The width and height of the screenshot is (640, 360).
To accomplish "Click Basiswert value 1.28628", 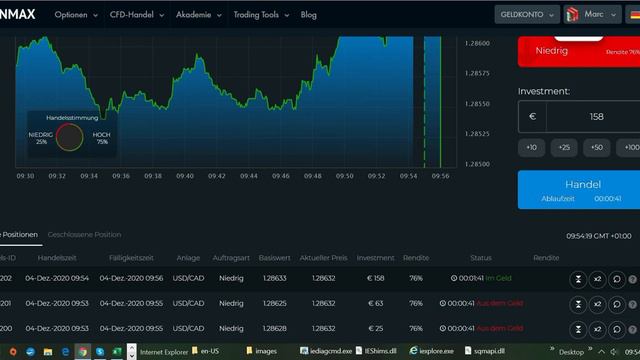I will (274, 328).
